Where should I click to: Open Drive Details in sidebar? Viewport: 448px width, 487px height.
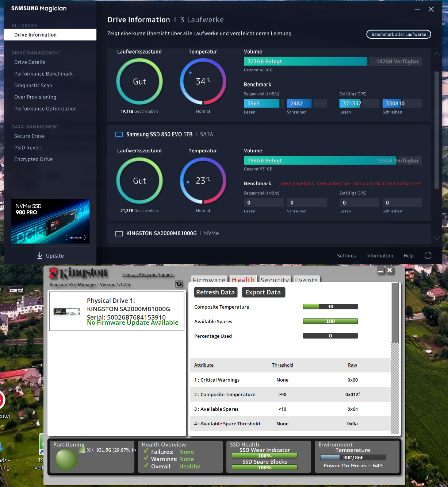click(x=30, y=62)
